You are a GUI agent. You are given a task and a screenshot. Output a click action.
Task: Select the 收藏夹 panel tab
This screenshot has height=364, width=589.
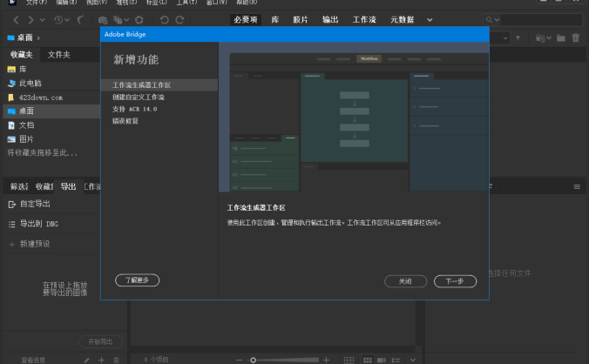tap(22, 55)
